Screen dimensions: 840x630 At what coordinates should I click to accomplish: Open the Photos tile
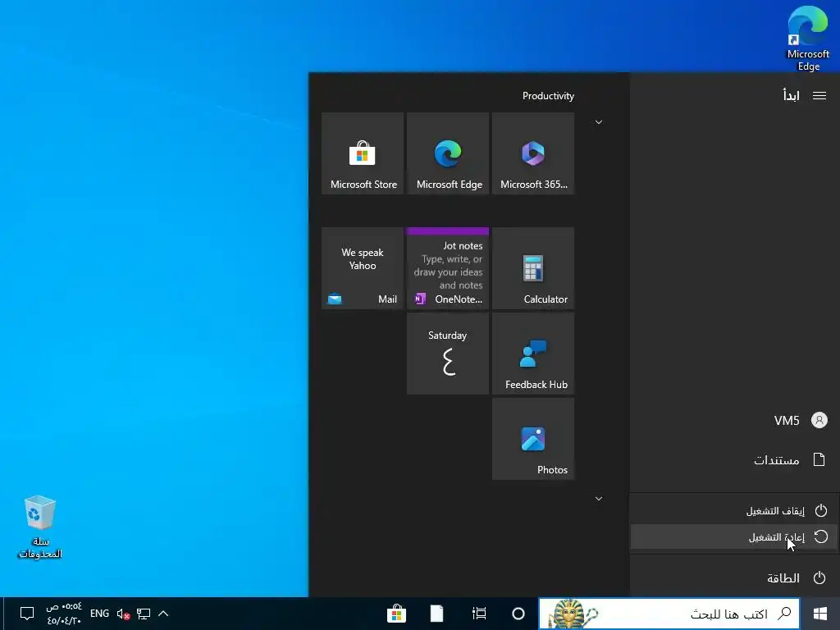[x=533, y=439]
